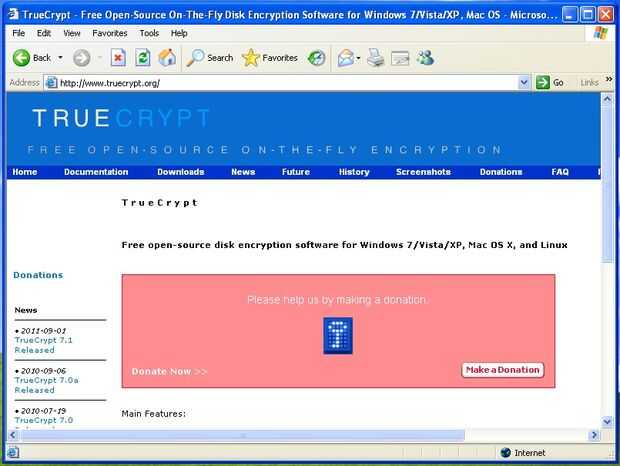Click the Donations sidebar link
The width and height of the screenshot is (620, 466).
coord(38,275)
